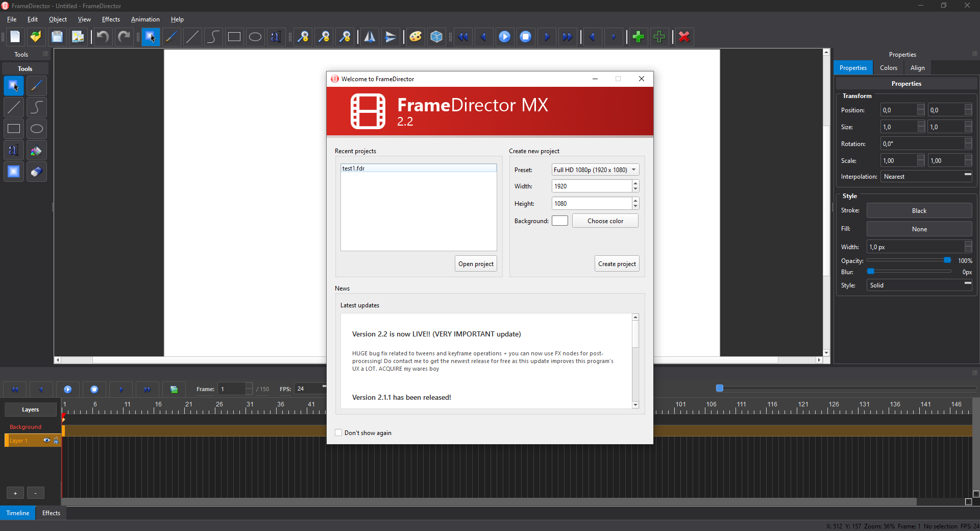Click the Background color swatch in the welcome dialog

pos(560,221)
